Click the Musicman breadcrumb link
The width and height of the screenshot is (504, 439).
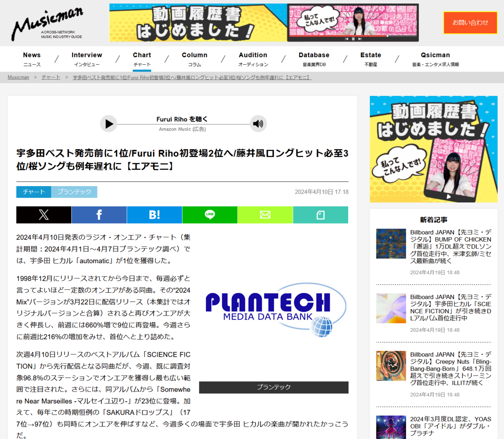coord(18,77)
